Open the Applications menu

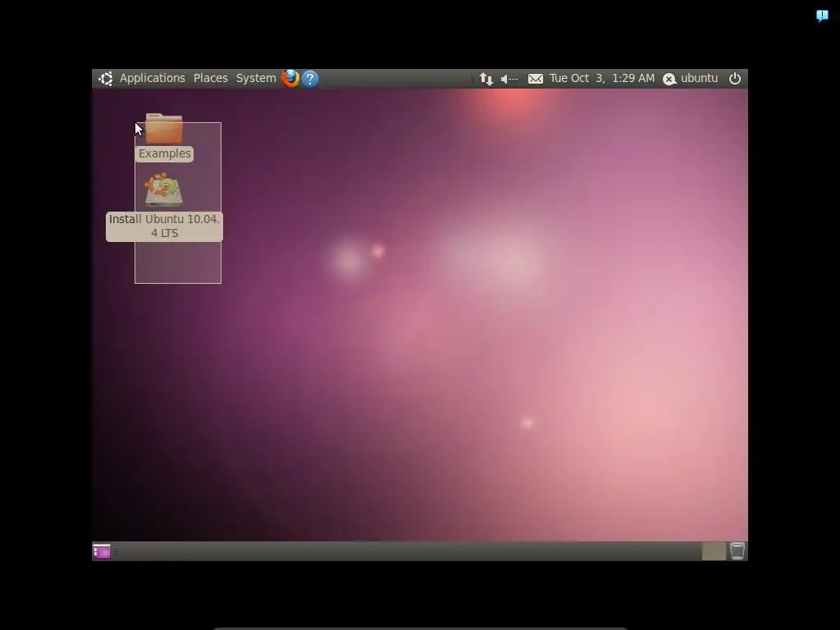tap(152, 78)
